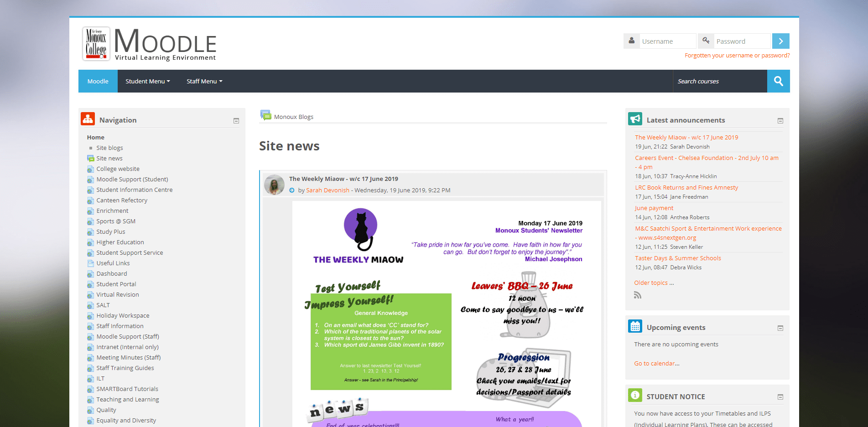This screenshot has height=427, width=868.
Task: Click the Useful Links page icon
Action: (91, 263)
